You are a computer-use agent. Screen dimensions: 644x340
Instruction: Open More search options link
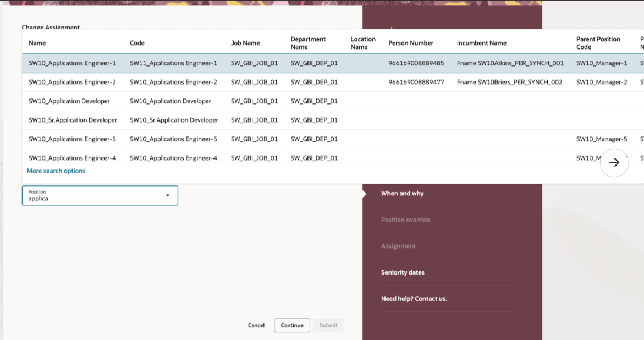[56, 171]
